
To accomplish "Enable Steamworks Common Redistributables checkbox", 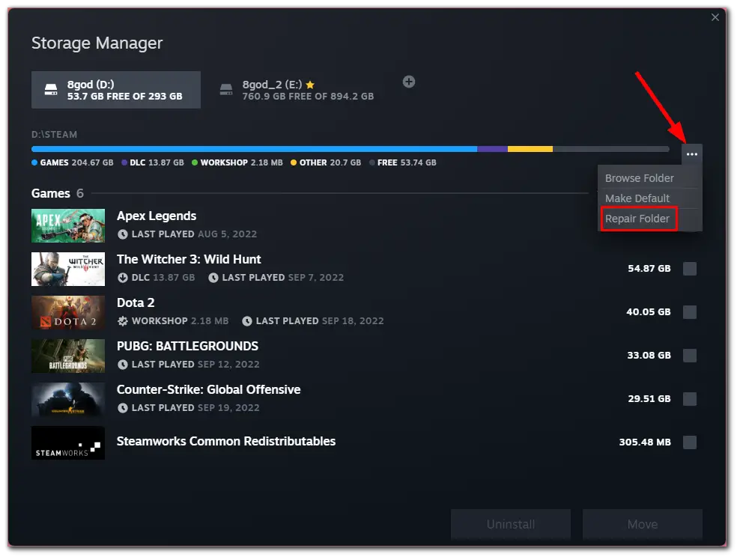I will tap(690, 442).
